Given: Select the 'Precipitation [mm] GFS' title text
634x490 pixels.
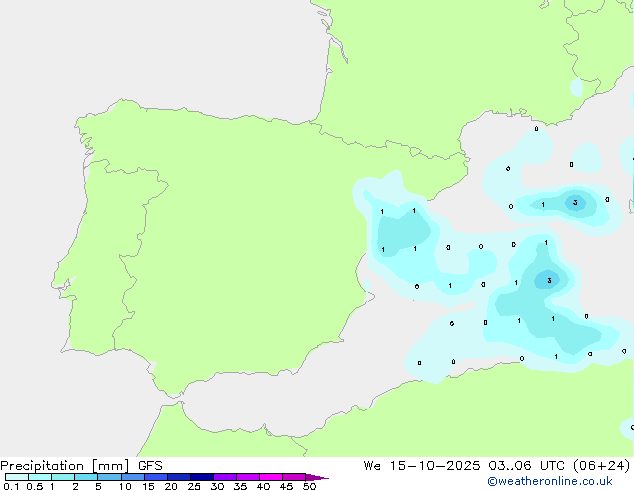Looking at the screenshot, I should pos(81,466).
